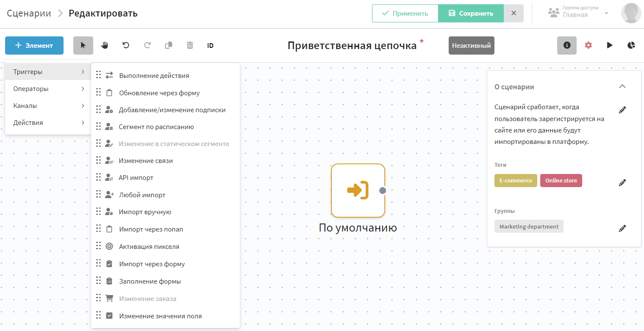This screenshot has height=331, width=644.
Task: Redo the last change
Action: pos(147,45)
